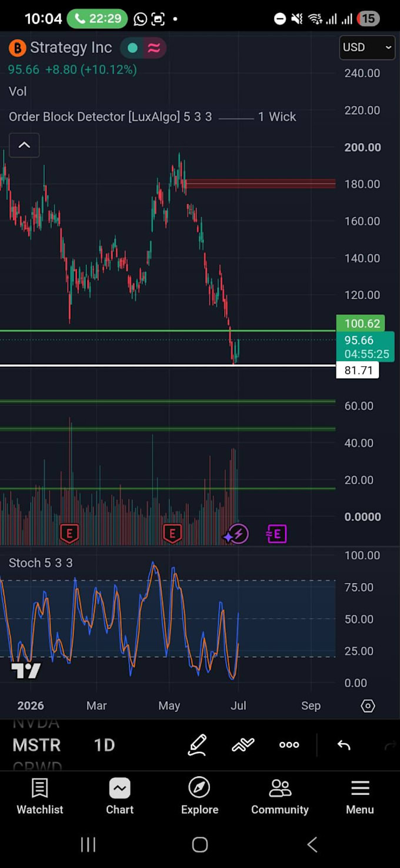Change the 1D timeframe interval
This screenshot has height=868, width=400.
coord(104,745)
